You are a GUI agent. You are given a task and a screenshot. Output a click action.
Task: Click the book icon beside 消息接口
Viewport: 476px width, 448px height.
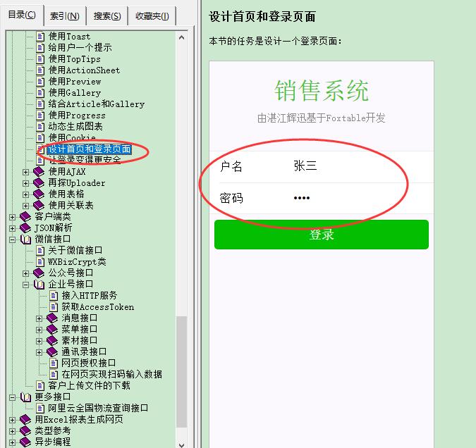point(52,318)
